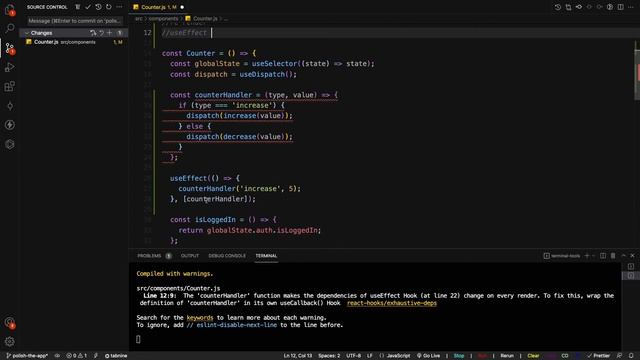Click Clear in the status bar

pyautogui.click(x=533, y=356)
